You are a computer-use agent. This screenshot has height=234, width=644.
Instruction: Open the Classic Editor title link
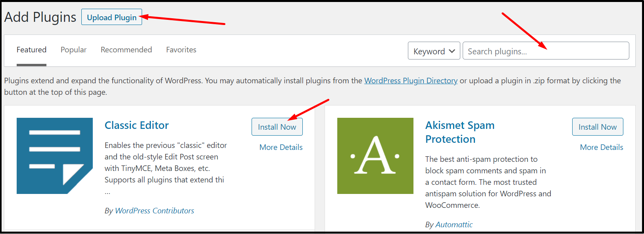click(136, 125)
